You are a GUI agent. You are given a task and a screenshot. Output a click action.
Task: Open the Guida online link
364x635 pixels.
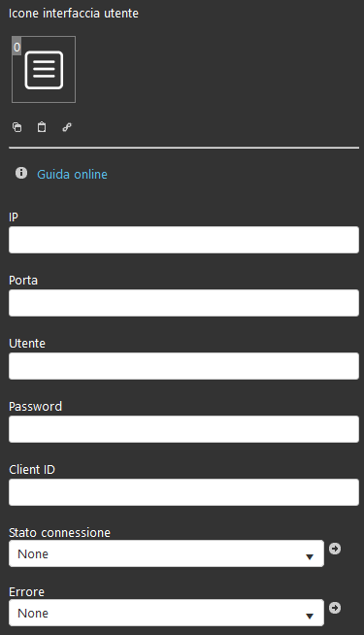[72, 174]
